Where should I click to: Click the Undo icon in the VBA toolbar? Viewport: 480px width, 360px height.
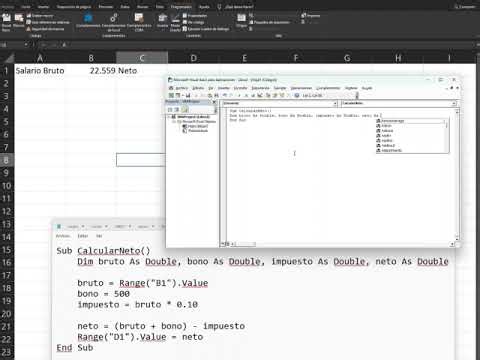pos(225,95)
